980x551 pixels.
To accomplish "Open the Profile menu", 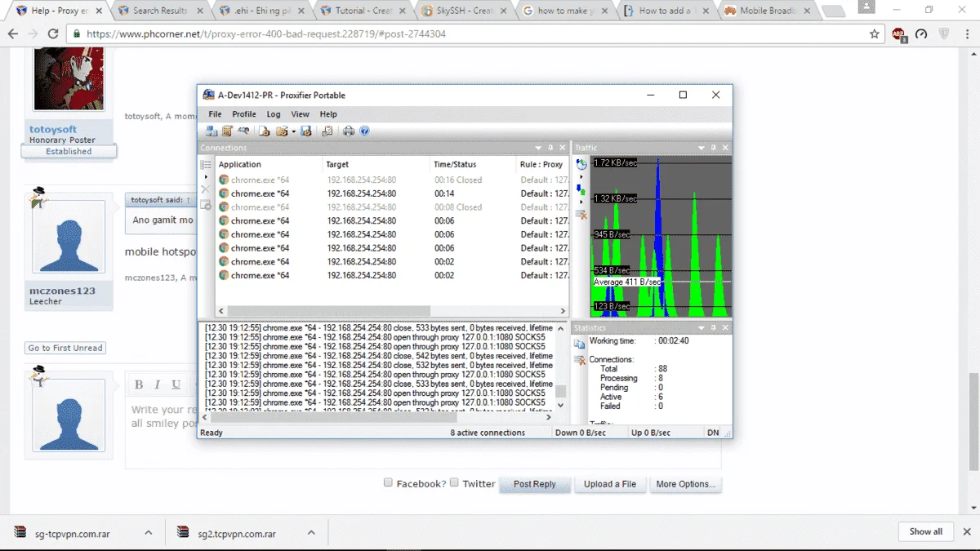I will point(244,114).
